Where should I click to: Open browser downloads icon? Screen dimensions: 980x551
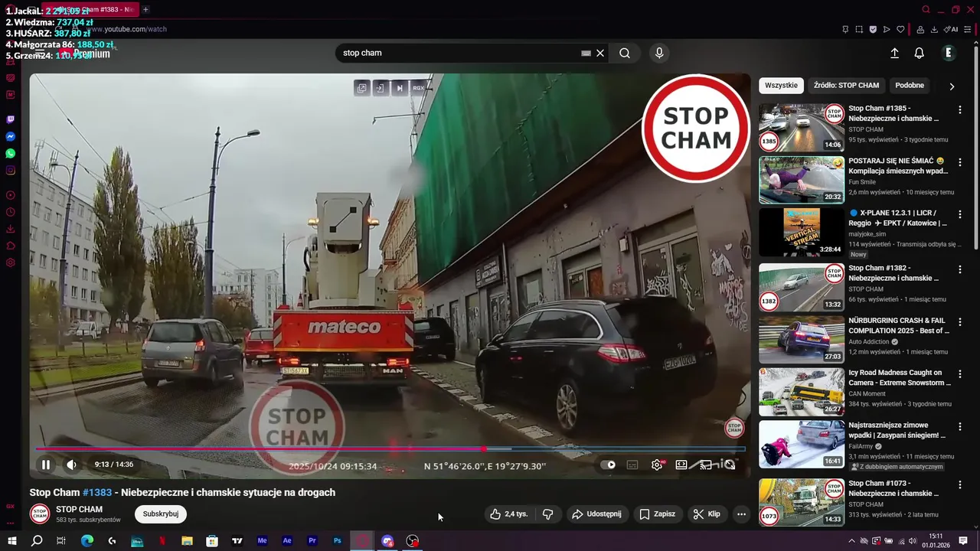tap(934, 30)
